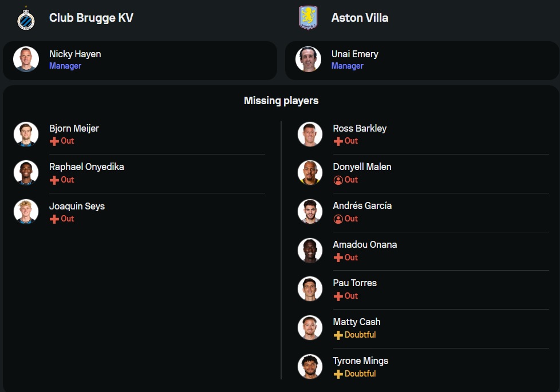Open Unai Emery's manager photo
560x392 pixels.
[x=309, y=60]
